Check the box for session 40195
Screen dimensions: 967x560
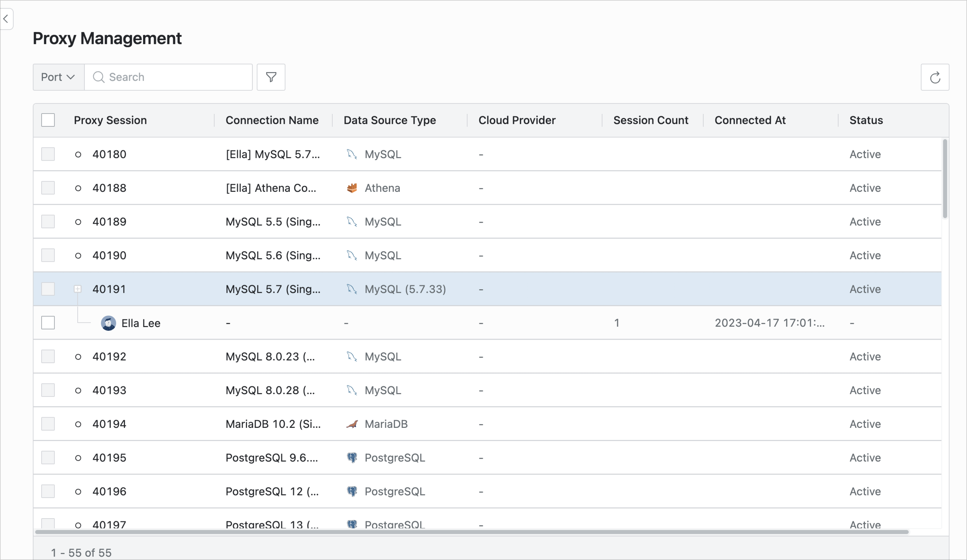click(x=48, y=458)
